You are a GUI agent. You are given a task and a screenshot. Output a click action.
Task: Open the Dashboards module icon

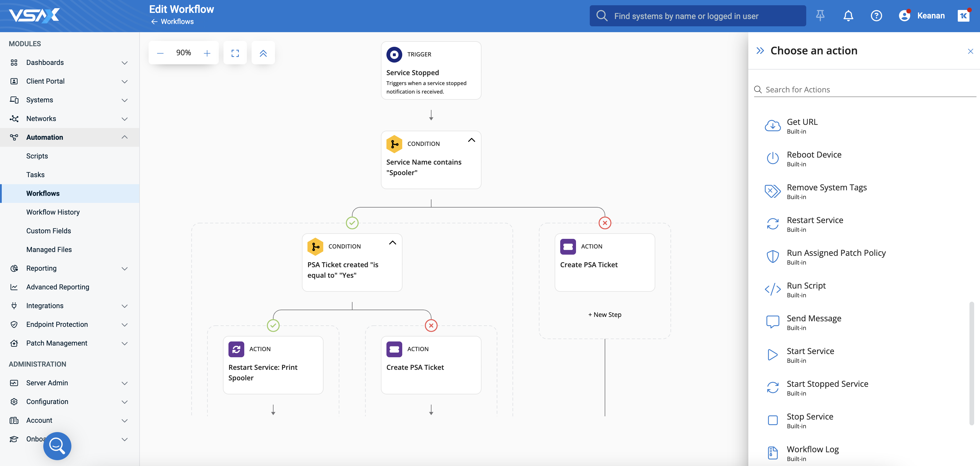point(14,62)
